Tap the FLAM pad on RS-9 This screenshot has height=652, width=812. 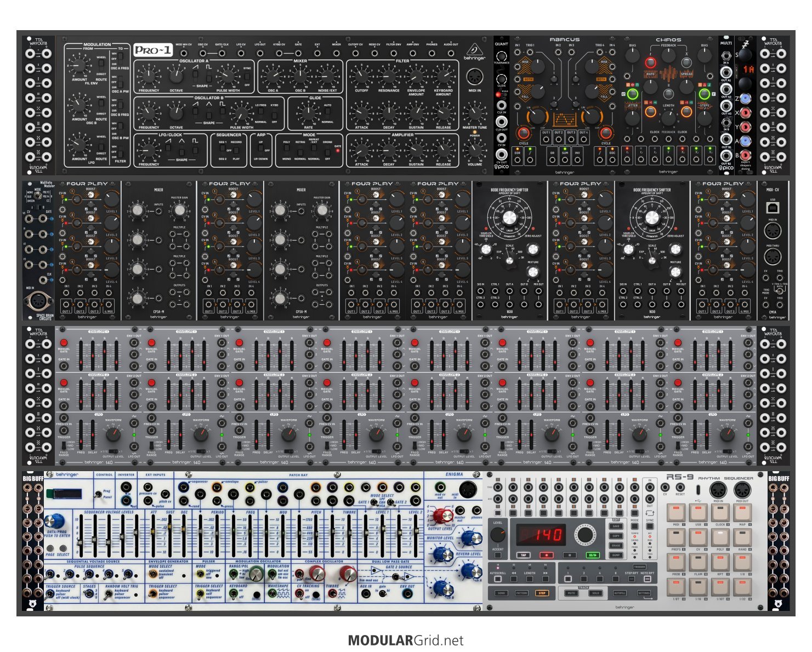pyautogui.click(x=698, y=562)
